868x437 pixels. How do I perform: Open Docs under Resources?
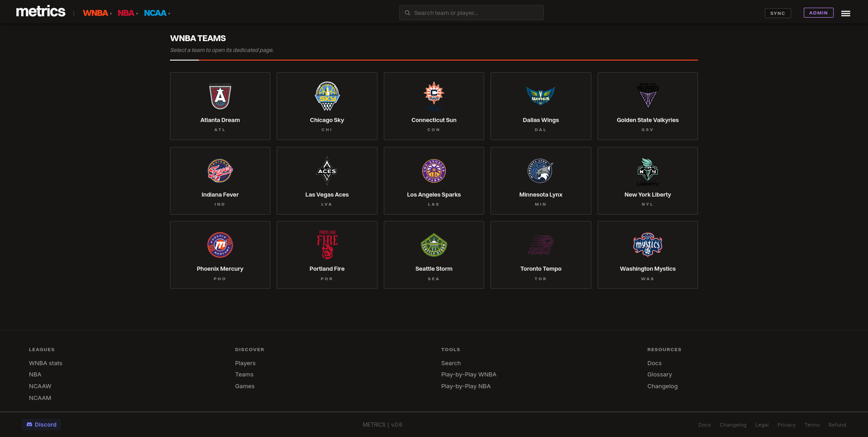[x=655, y=363]
